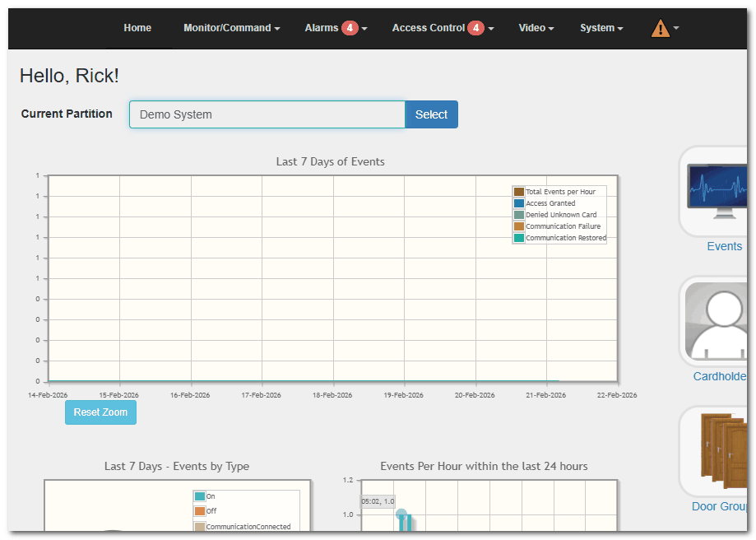Open the Alarms menu
The height and width of the screenshot is (540, 756).
[x=322, y=28]
